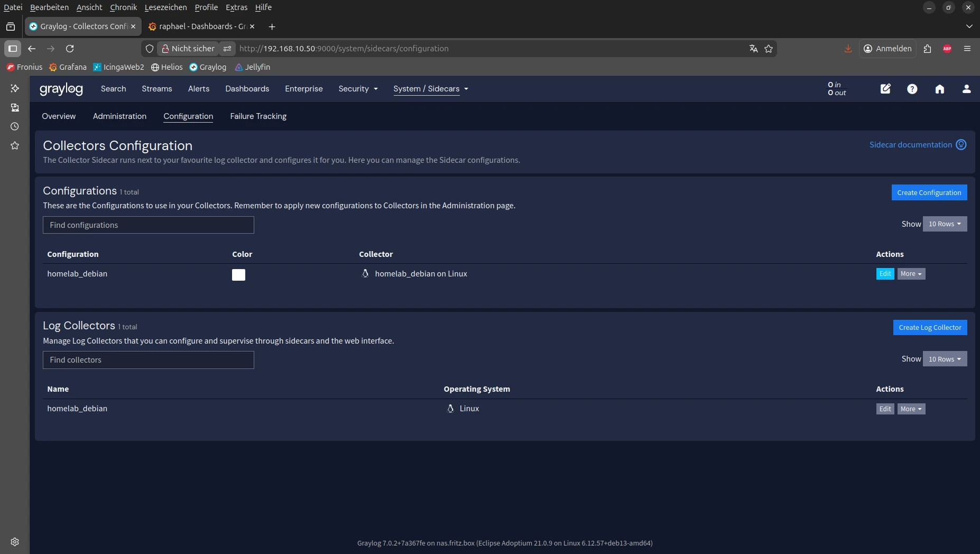
Task: Open the user profile icon
Action: click(x=966, y=89)
